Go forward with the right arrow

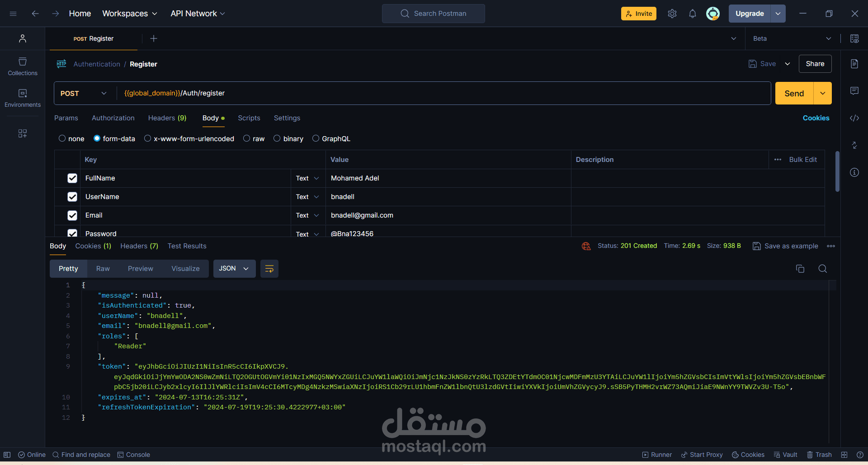pos(55,14)
